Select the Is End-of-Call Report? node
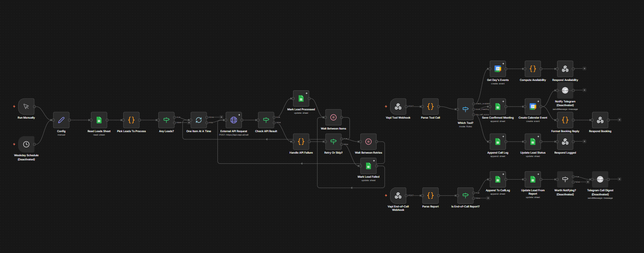The width and height of the screenshot is (644, 253). tap(465, 195)
